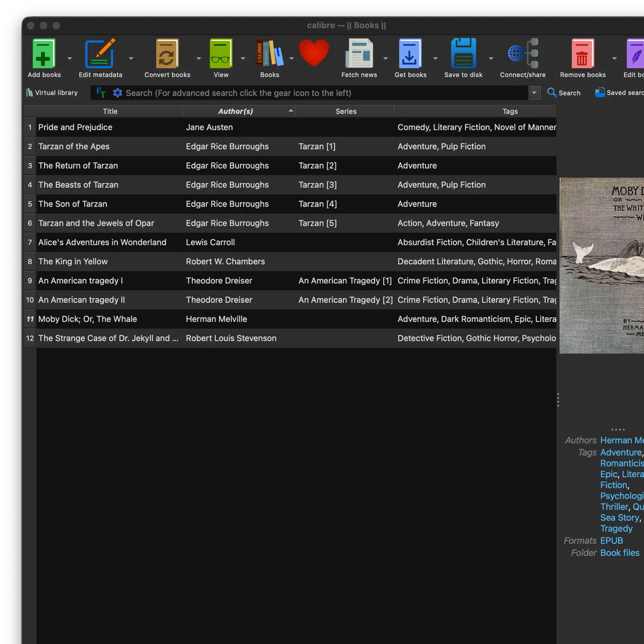Expand the Add books dropdown arrow
644x644 pixels.
click(69, 59)
